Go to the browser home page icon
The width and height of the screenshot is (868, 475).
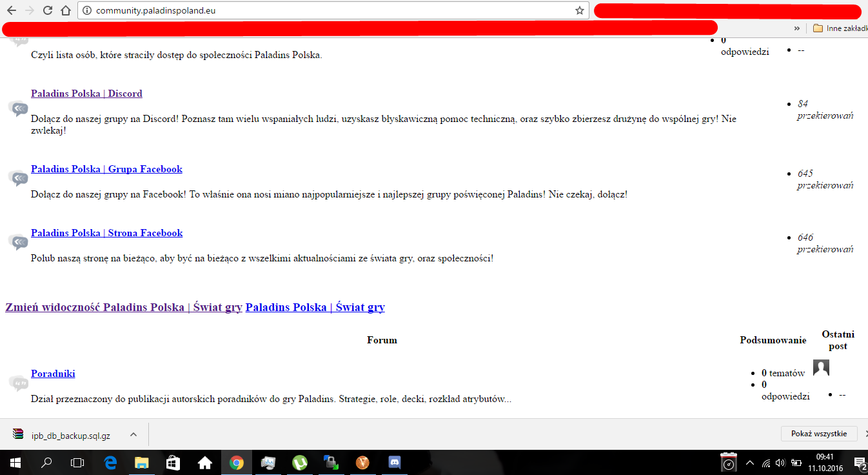click(65, 10)
